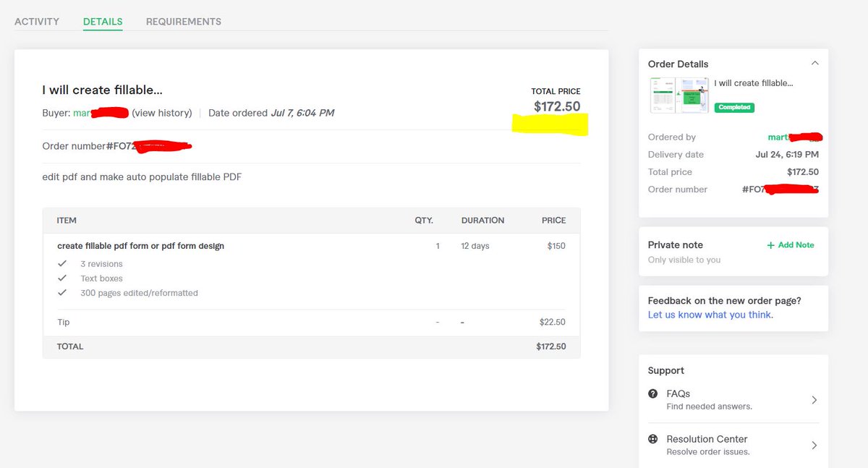Click the FAQs support entry title
Screen dimensions: 868x468
pyautogui.click(x=678, y=393)
